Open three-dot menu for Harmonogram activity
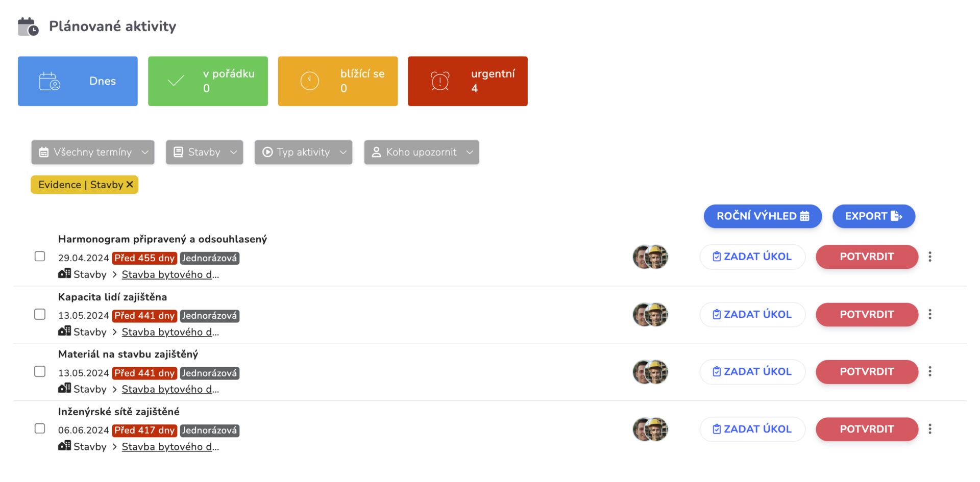The height and width of the screenshot is (482, 980). click(x=929, y=257)
